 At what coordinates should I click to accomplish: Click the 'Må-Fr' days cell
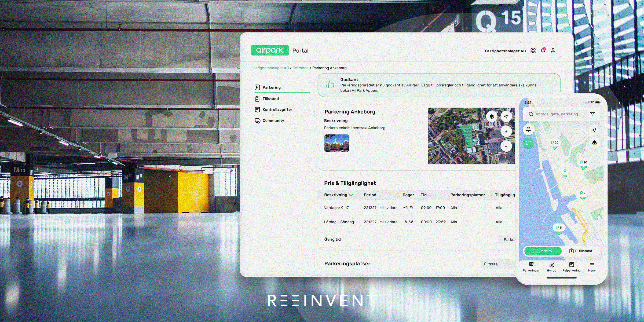tap(408, 208)
